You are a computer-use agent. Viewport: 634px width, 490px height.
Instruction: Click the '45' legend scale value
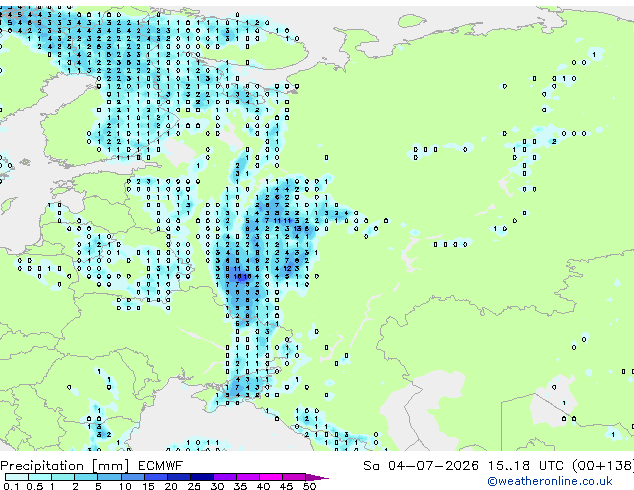[x=287, y=486]
